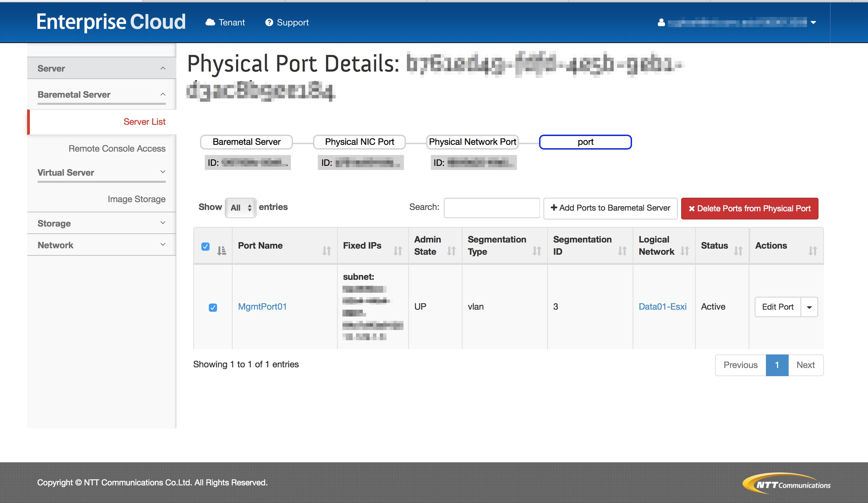868x503 pixels.
Task: Click the user profile icon
Action: pos(661,22)
